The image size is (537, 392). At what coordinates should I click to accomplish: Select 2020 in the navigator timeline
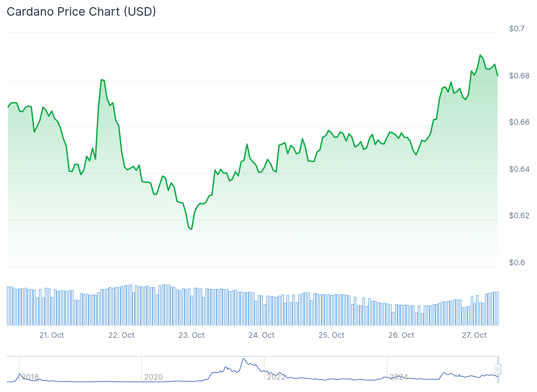[x=153, y=377]
